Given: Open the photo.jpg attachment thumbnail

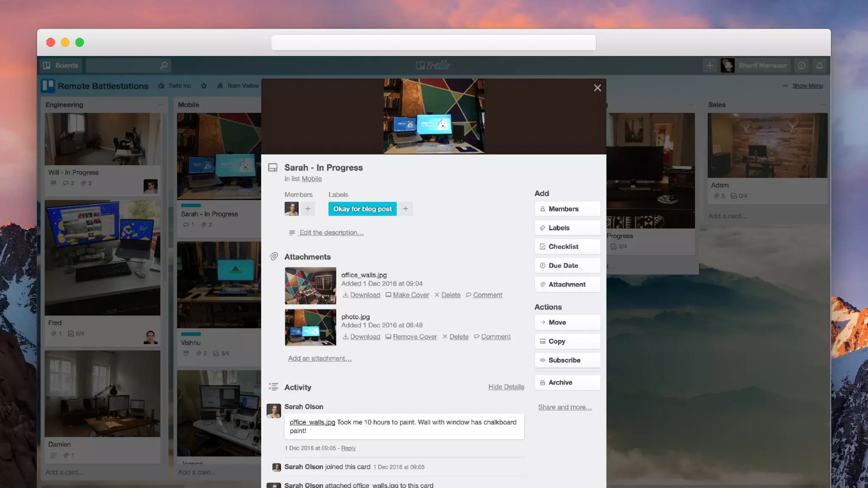Looking at the screenshot, I should 310,327.
